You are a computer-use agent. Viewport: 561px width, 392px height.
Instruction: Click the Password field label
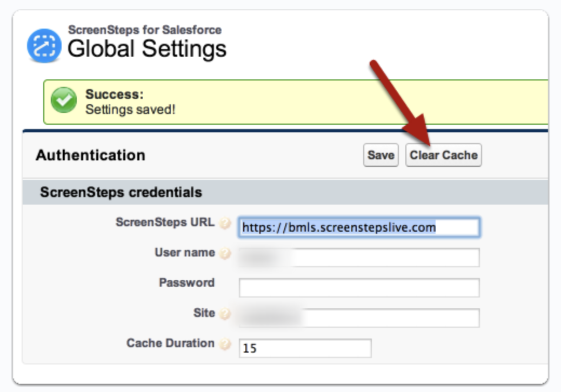click(186, 283)
